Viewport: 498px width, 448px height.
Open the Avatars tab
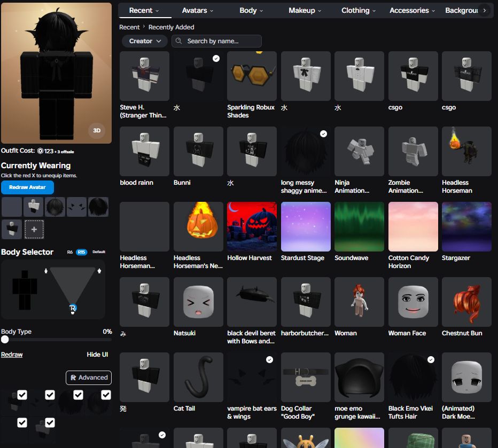pyautogui.click(x=197, y=11)
